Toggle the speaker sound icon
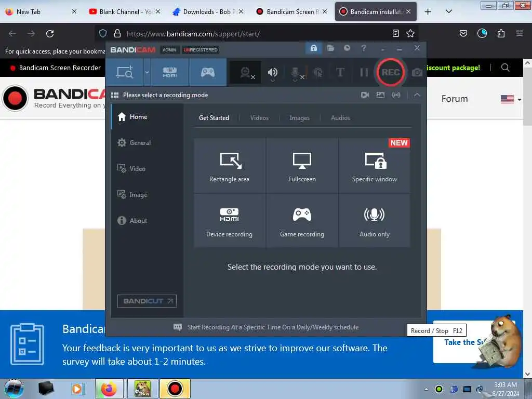 pos(272,72)
